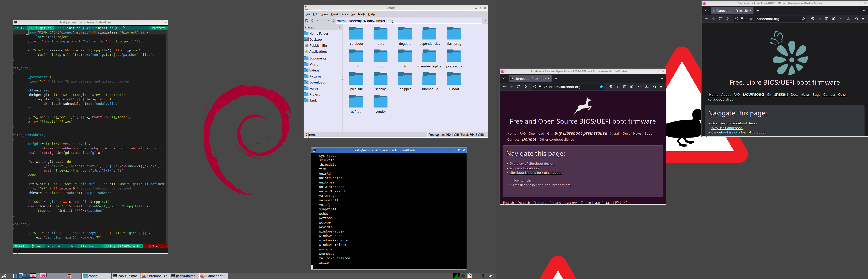Open the uefitool folder icon
Viewport: 868px width, 279px height.
pos(356,104)
